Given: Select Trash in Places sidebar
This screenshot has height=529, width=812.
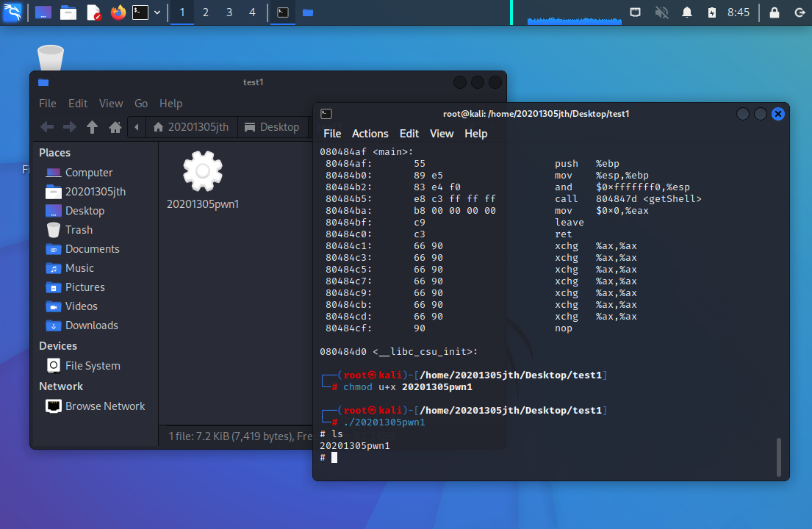Looking at the screenshot, I should point(69,230).
